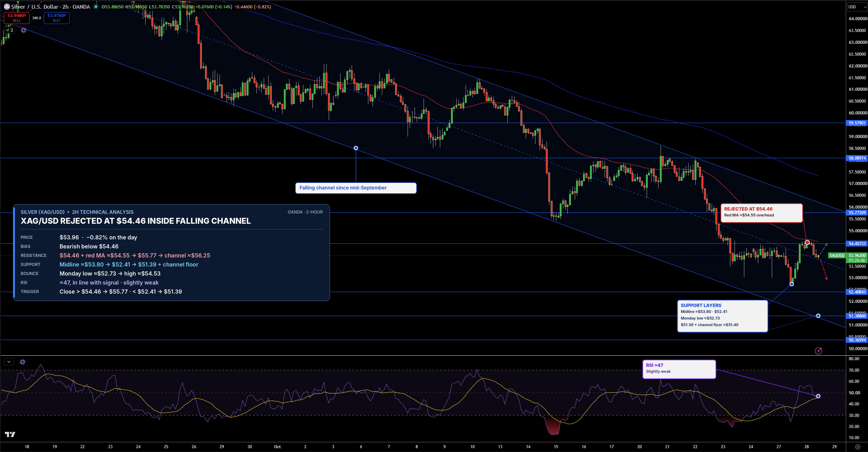Open the lightning bolt quick-action icon
This screenshot has width=868, height=452.
pos(818,351)
